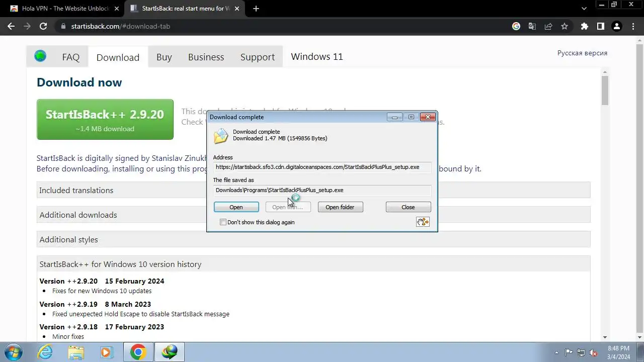Open Windows Explorer taskbar icon
Screen dimensions: 644x362
tap(76, 352)
